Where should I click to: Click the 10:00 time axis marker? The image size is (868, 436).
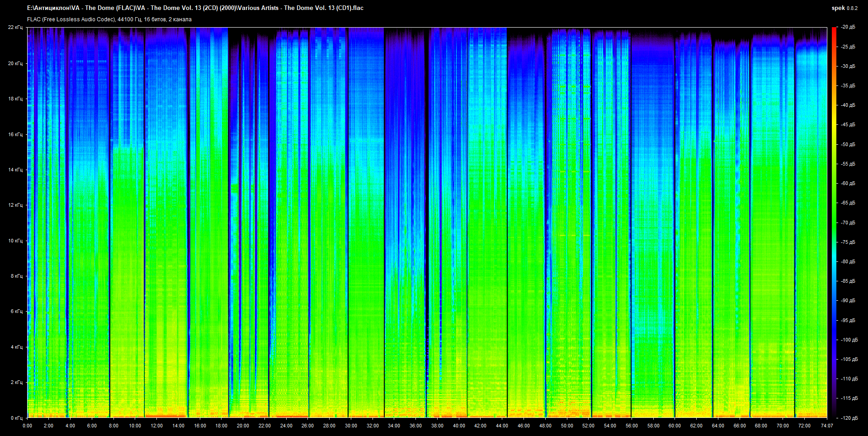(135, 426)
